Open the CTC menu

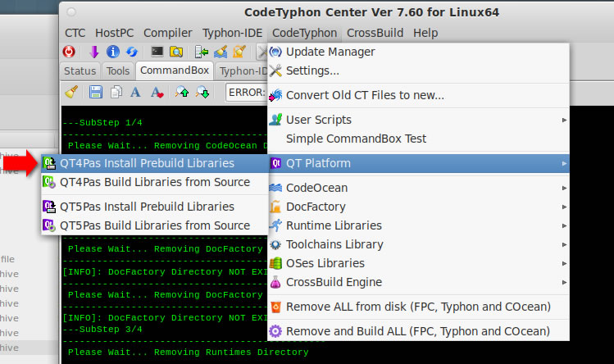click(x=75, y=33)
